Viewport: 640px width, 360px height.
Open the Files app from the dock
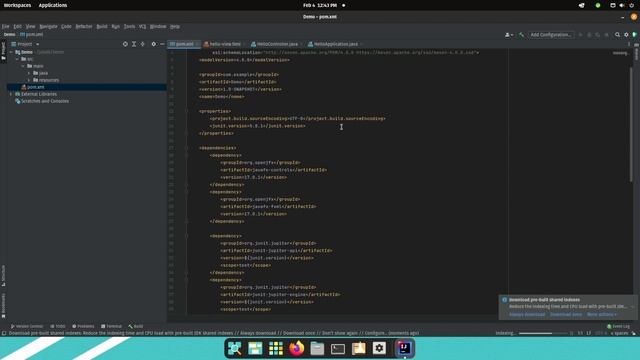coord(317,349)
